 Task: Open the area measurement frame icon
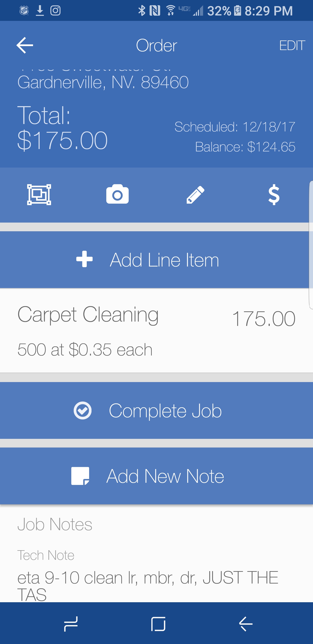39,195
